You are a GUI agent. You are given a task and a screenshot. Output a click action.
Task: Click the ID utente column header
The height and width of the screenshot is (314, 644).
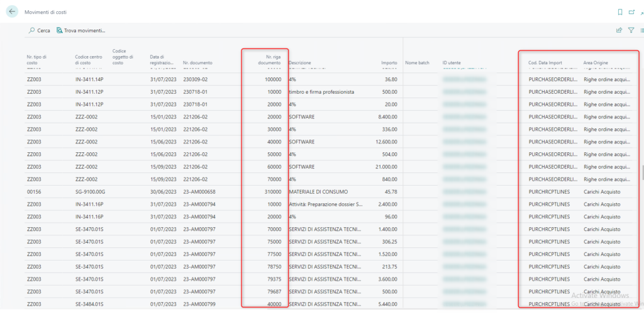click(452, 63)
